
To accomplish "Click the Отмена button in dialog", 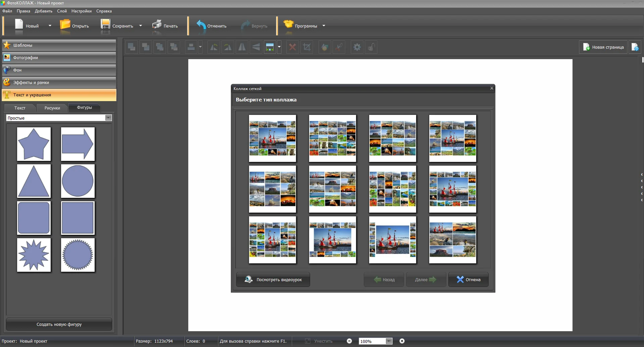I will (468, 279).
